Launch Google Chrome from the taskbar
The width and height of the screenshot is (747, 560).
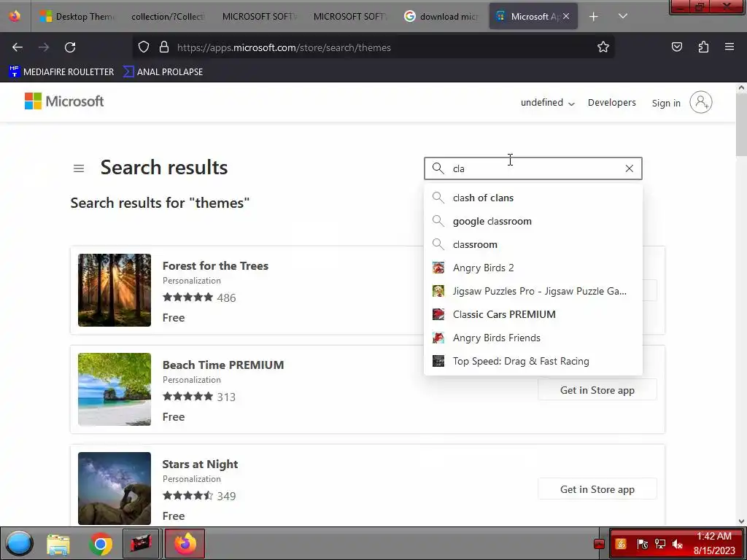101,543
